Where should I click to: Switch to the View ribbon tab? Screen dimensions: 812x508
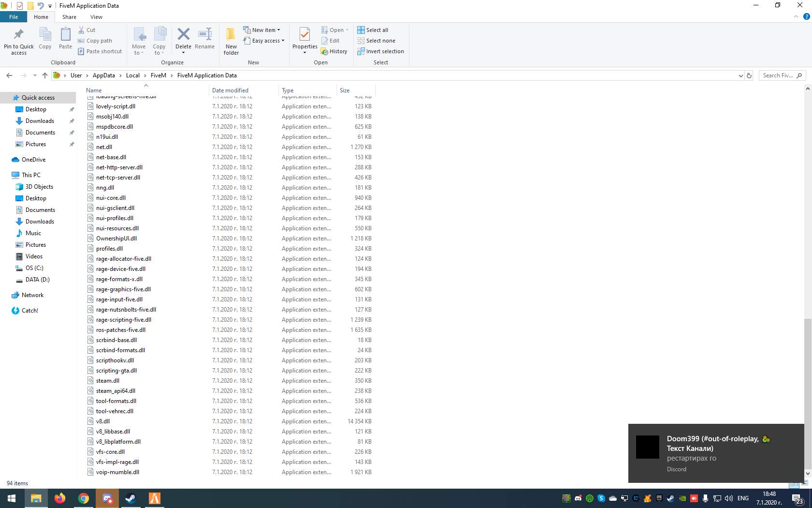96,17
